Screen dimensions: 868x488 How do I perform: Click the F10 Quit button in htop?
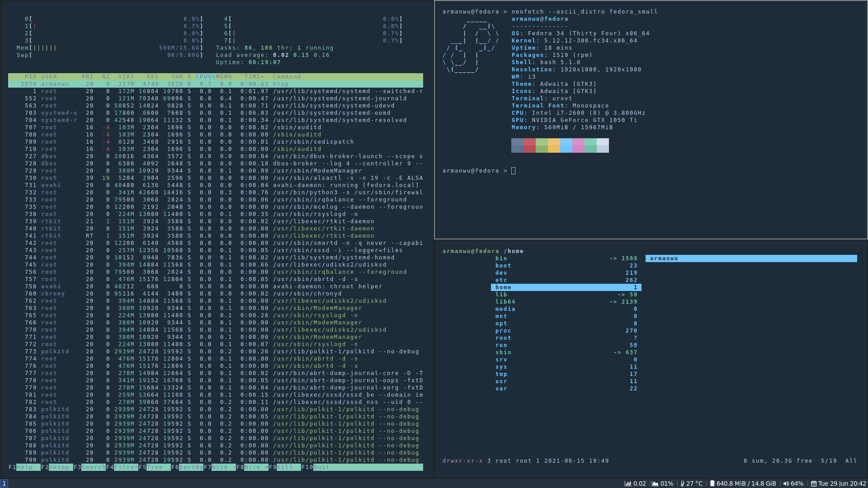coord(316,467)
